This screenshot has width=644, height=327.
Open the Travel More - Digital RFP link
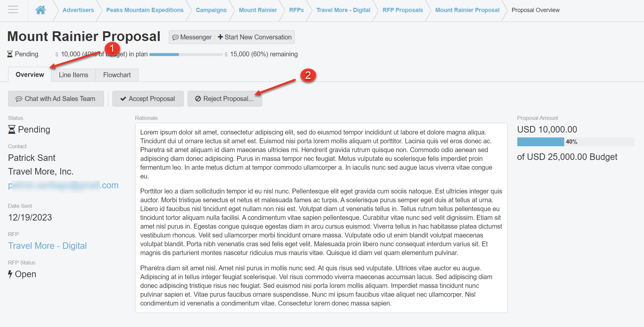[47, 246]
